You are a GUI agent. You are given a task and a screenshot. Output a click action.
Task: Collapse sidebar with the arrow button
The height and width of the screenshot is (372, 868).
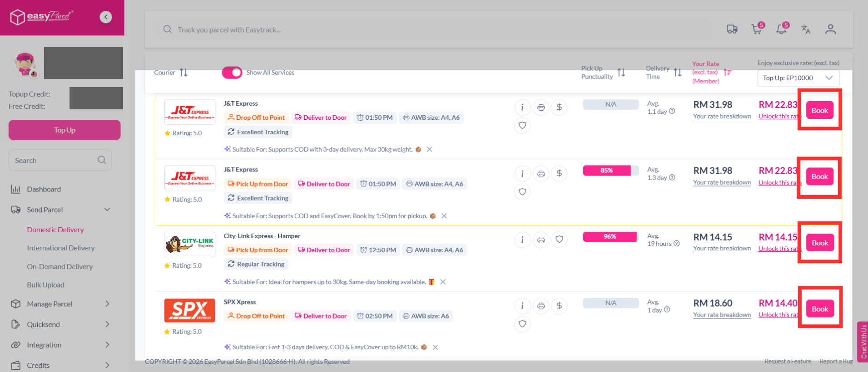(106, 17)
